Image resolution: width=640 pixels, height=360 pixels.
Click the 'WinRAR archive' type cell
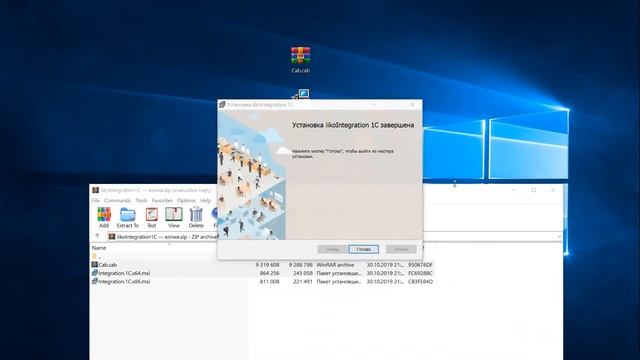click(x=335, y=265)
